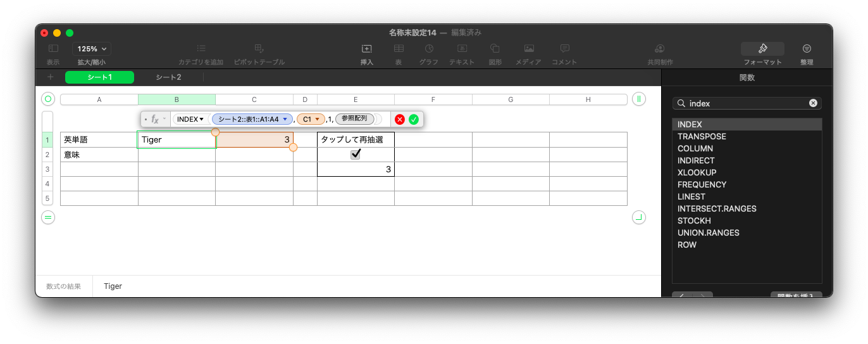Open the メディア media icon
Image resolution: width=868 pixels, height=344 pixels.
(529, 49)
